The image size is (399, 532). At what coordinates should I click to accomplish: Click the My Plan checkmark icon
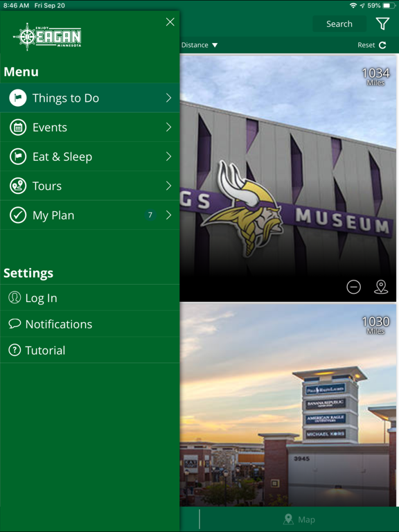tap(17, 215)
